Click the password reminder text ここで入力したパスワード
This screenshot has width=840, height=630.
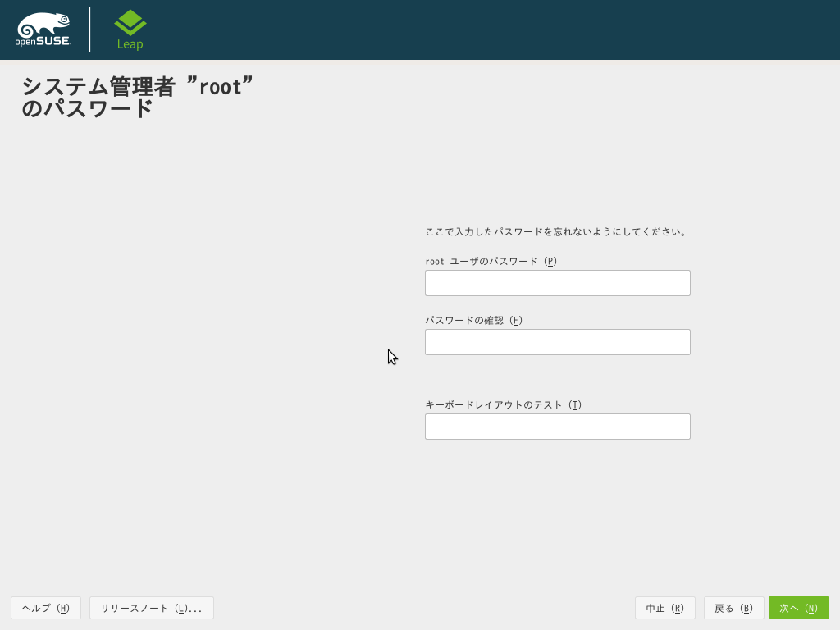[x=555, y=232]
